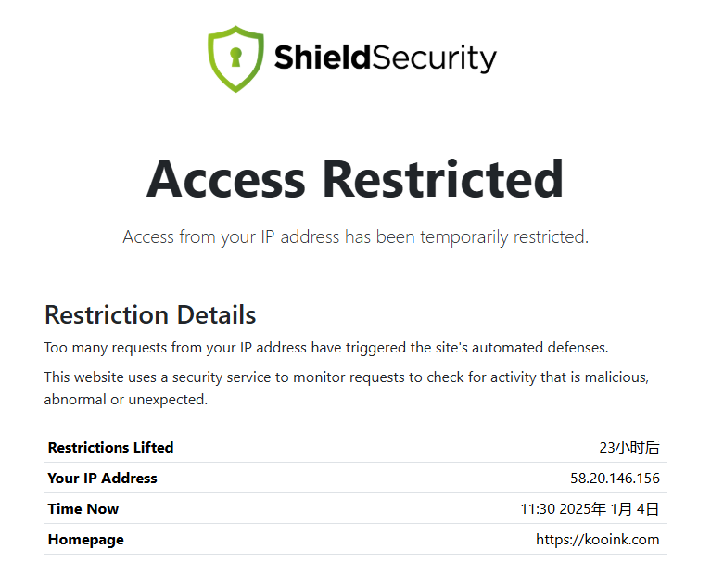Viewport: 711px width, 588px height.
Task: Click the abnormal or unexpected text line
Action: [125, 400]
